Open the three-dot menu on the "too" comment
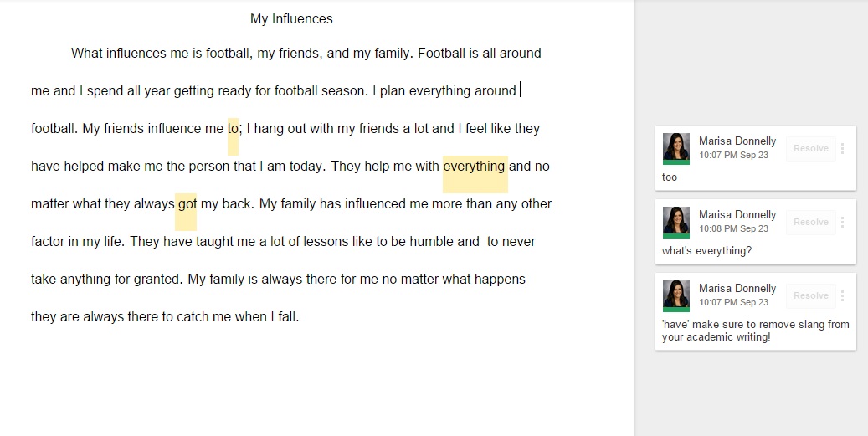 coord(842,149)
